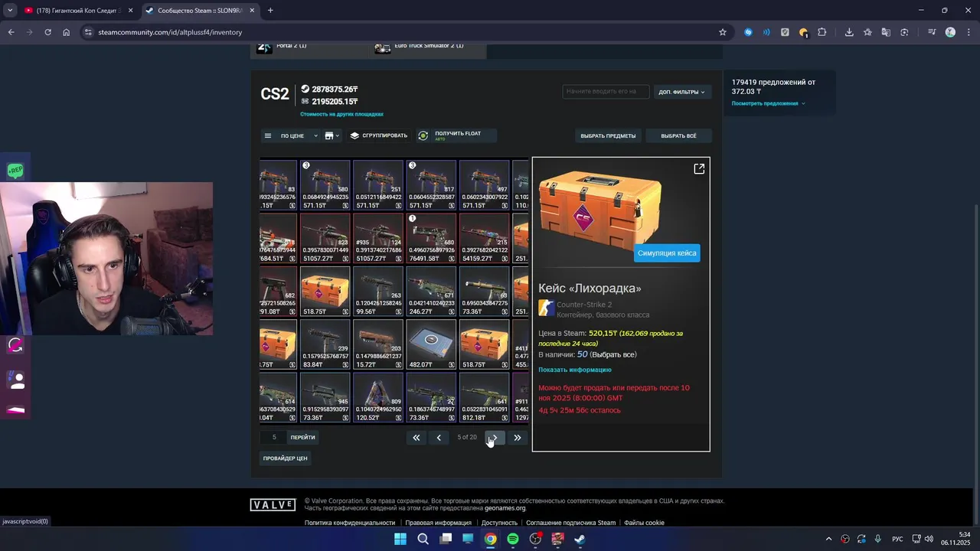Viewport: 980px width, 551px height.
Task: Open the tab search dropdown arrow
Action: 10,11
